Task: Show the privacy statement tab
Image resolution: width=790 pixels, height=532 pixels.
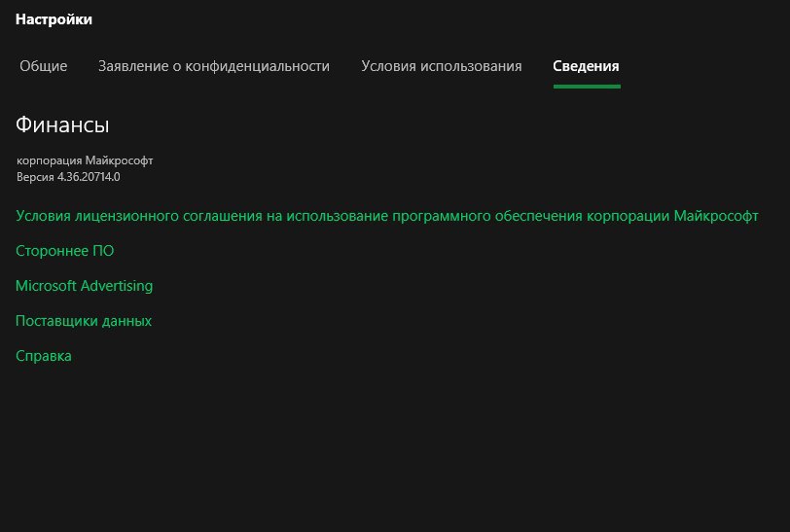Action: [x=214, y=66]
